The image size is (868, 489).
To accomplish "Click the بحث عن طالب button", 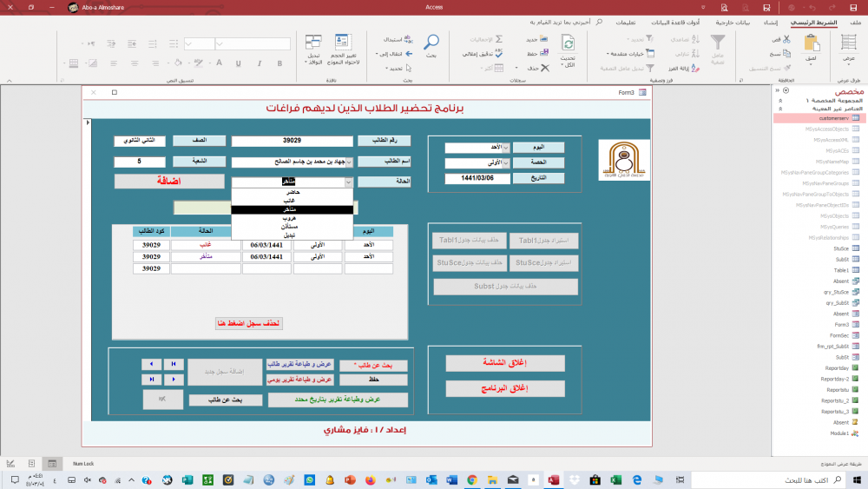I will pyautogui.click(x=226, y=400).
